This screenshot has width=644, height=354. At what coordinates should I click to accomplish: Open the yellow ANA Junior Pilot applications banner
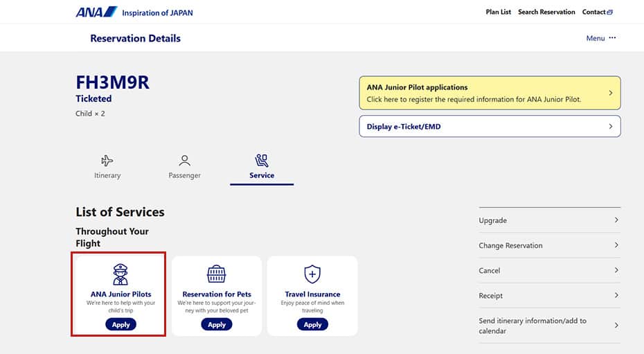point(489,93)
